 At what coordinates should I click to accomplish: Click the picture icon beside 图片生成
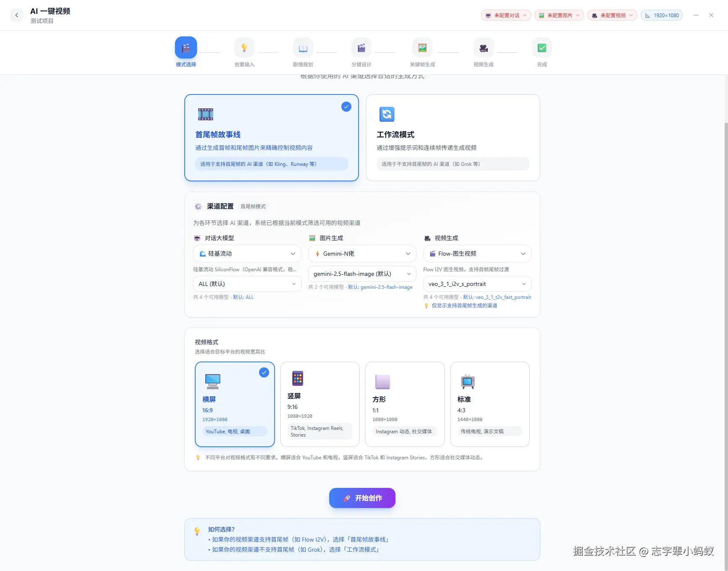point(312,238)
